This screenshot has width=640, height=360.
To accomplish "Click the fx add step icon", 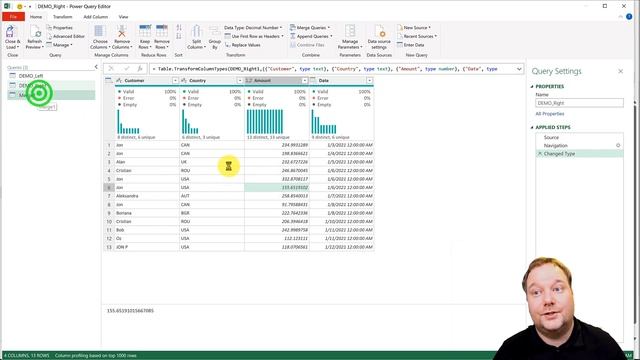I will click(x=140, y=69).
